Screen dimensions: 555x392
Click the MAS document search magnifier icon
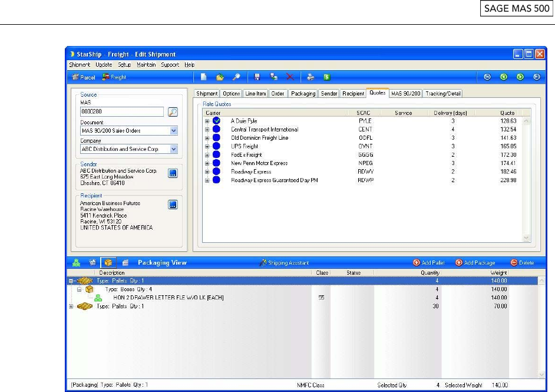pyautogui.click(x=173, y=112)
